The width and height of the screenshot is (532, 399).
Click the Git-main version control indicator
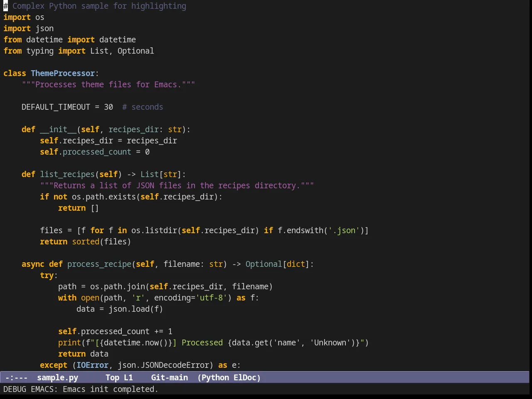(170, 377)
